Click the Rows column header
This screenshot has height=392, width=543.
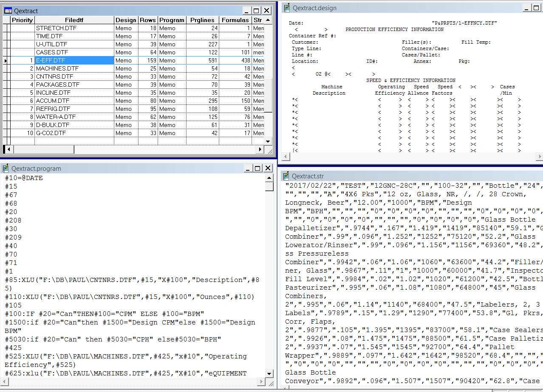click(x=148, y=20)
